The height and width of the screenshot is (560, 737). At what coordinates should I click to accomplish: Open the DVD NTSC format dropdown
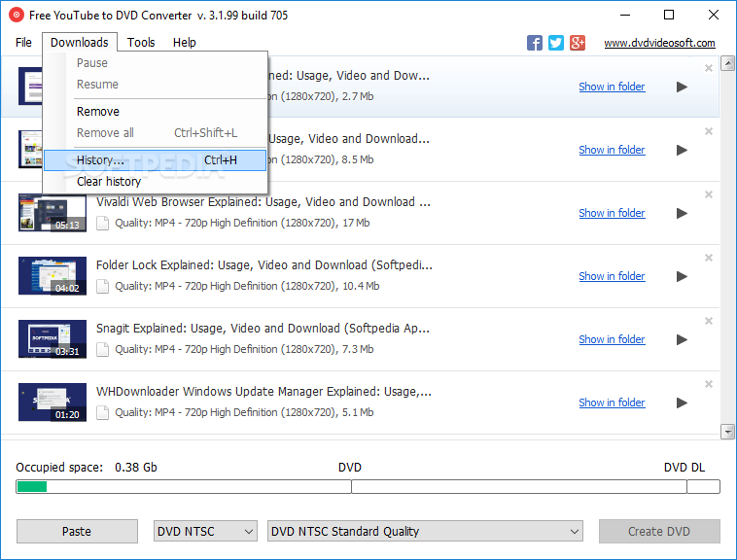pyautogui.click(x=205, y=532)
